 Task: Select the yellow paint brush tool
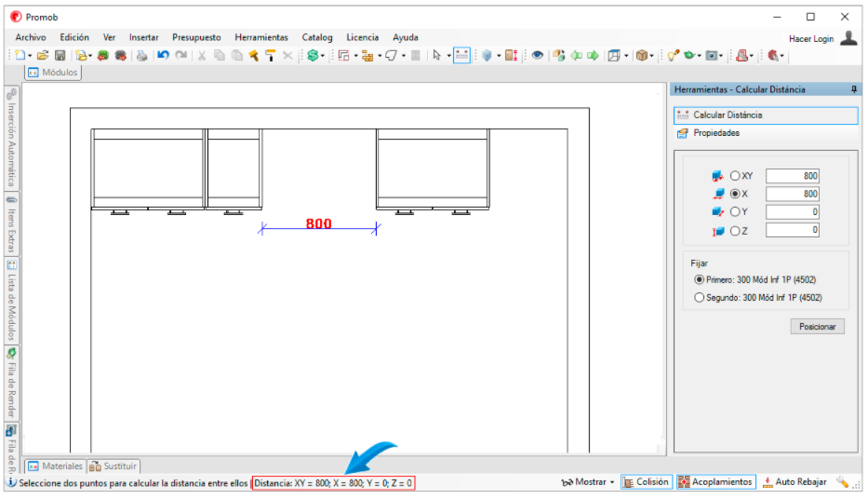click(x=254, y=55)
